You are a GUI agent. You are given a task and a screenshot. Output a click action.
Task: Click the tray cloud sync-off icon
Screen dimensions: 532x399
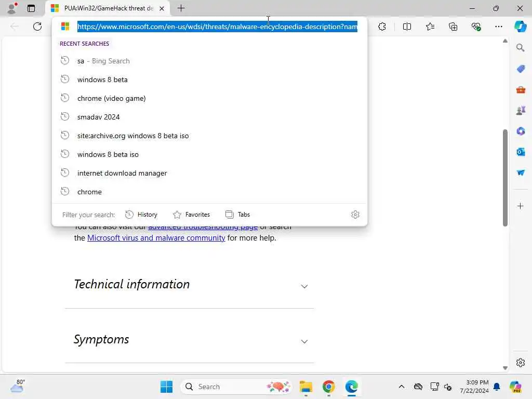(418, 387)
